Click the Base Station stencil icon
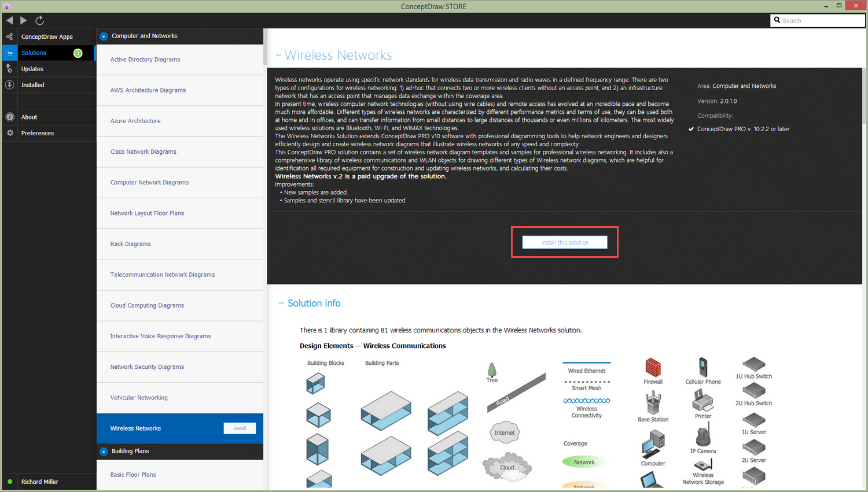 (x=653, y=402)
